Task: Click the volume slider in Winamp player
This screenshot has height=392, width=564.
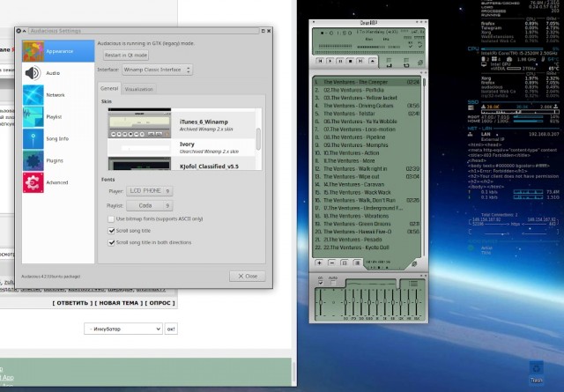Action: (371, 47)
